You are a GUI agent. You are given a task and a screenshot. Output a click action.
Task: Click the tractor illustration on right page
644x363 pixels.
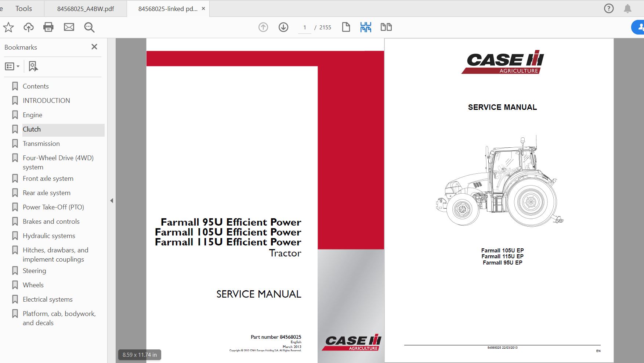point(500,181)
